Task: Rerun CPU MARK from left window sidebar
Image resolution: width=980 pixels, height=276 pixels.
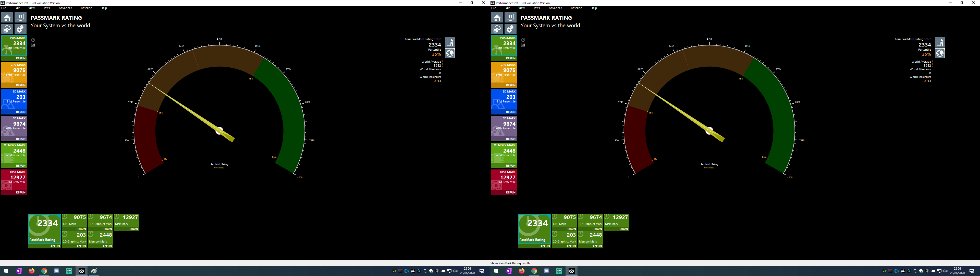Action: coord(20,85)
